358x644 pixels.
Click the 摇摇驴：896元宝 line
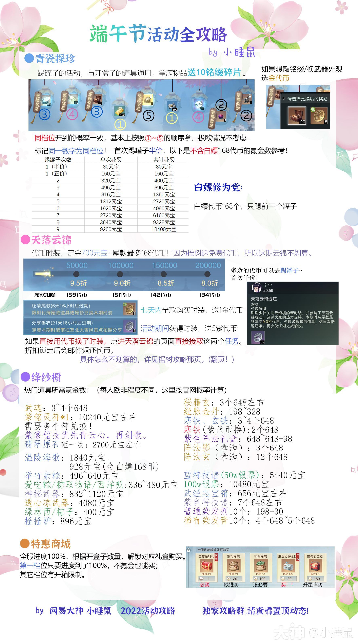pyautogui.click(x=58, y=521)
